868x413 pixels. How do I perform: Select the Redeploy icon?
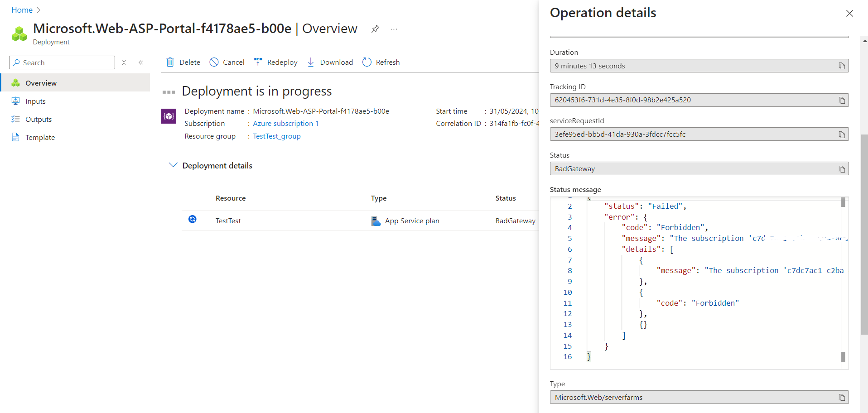(x=258, y=62)
